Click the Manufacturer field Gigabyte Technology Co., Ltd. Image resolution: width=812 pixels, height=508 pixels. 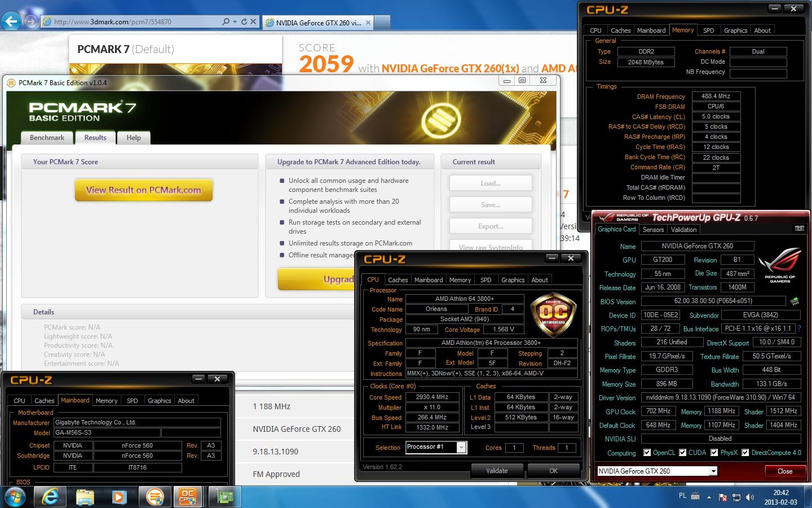pyautogui.click(x=137, y=422)
